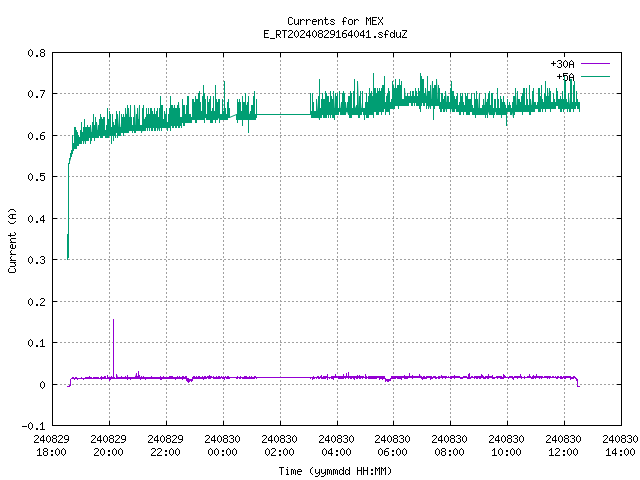Click the chart title "Currents for MEX"

pos(335,21)
